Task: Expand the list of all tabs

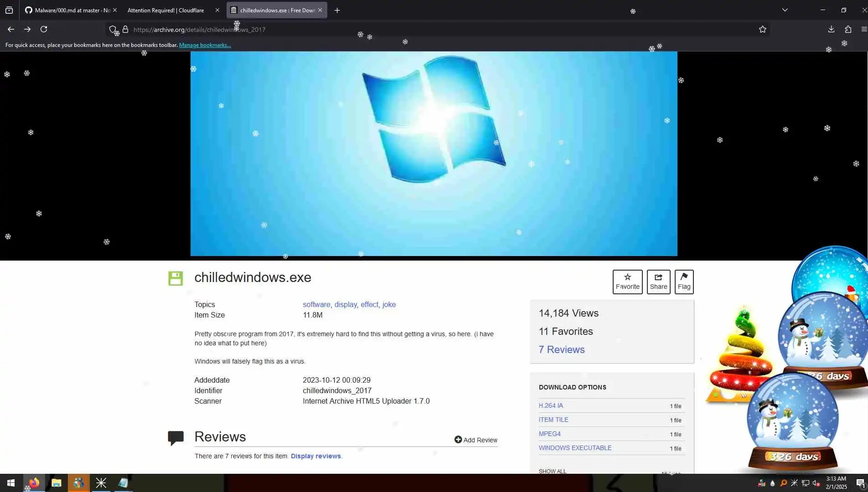Action: (785, 10)
